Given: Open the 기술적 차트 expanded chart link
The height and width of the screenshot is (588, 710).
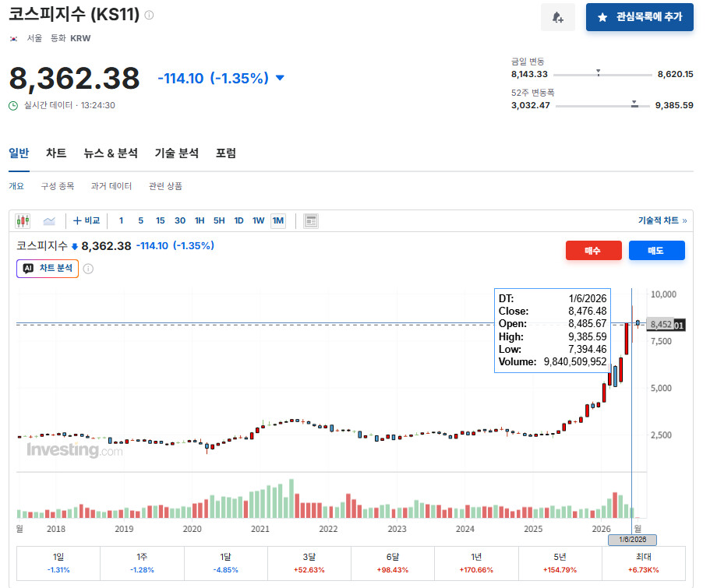Looking at the screenshot, I should [662, 220].
